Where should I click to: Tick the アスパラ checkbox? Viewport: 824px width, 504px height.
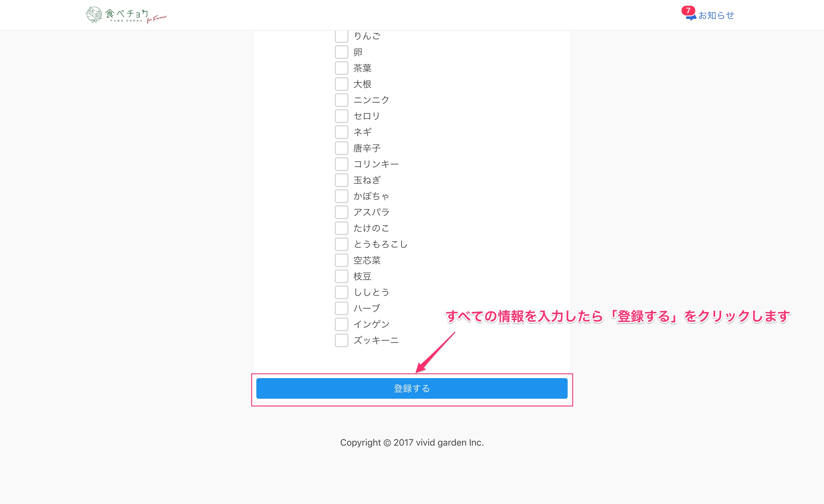tap(341, 212)
